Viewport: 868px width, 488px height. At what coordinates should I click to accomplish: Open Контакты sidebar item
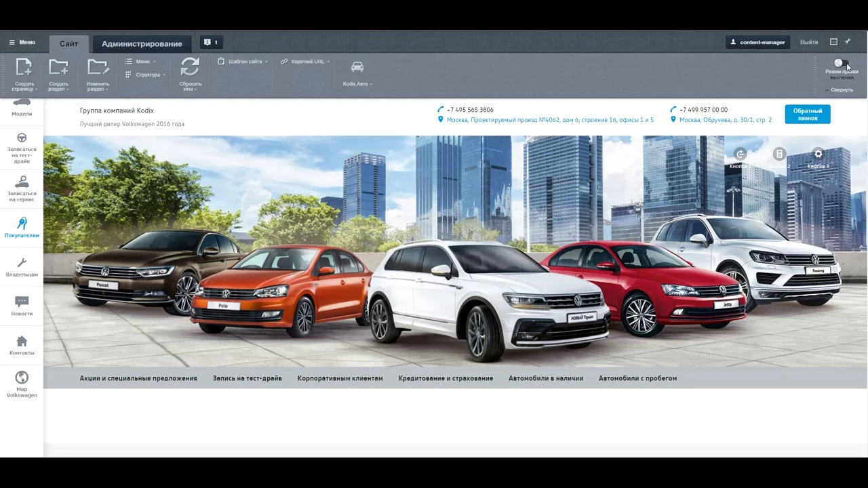(22, 346)
